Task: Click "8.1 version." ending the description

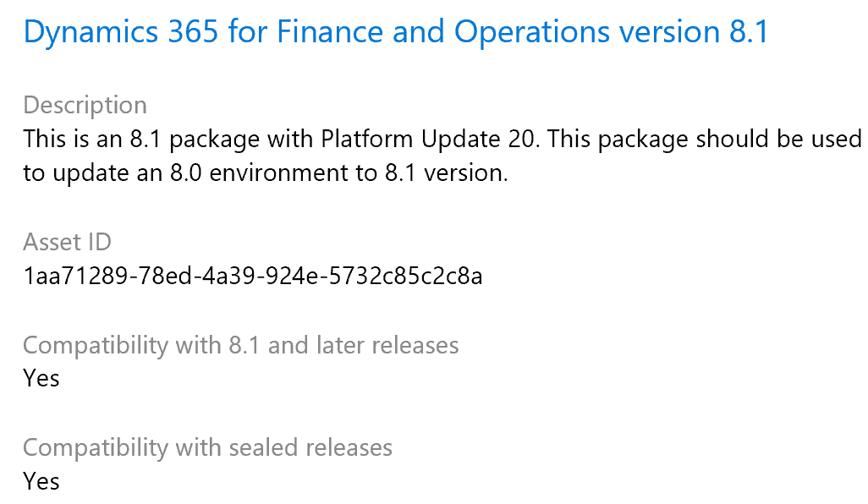Action: [x=452, y=173]
